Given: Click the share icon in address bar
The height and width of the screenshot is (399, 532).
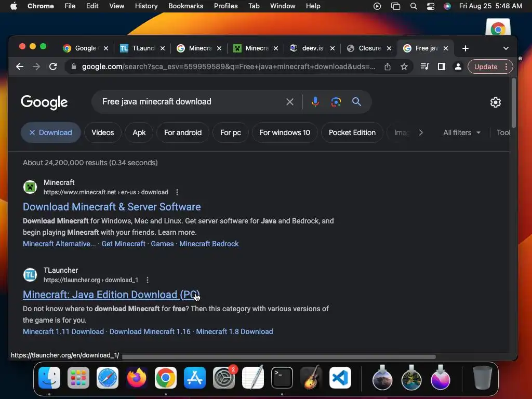Looking at the screenshot, I should (388, 67).
